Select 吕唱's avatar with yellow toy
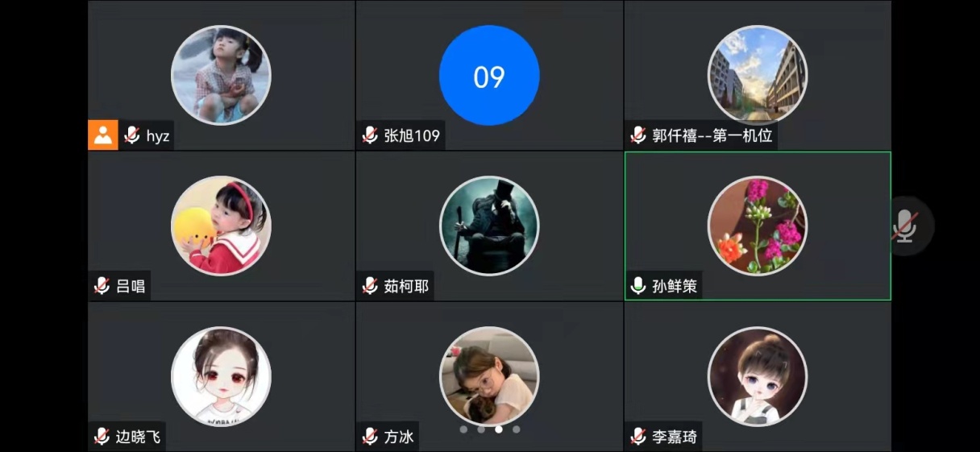 [221, 226]
